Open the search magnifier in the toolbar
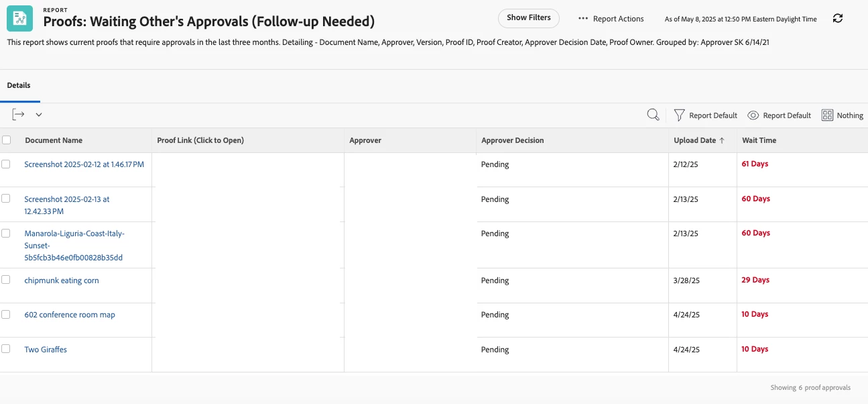Viewport: 868px width, 404px height. click(x=653, y=115)
